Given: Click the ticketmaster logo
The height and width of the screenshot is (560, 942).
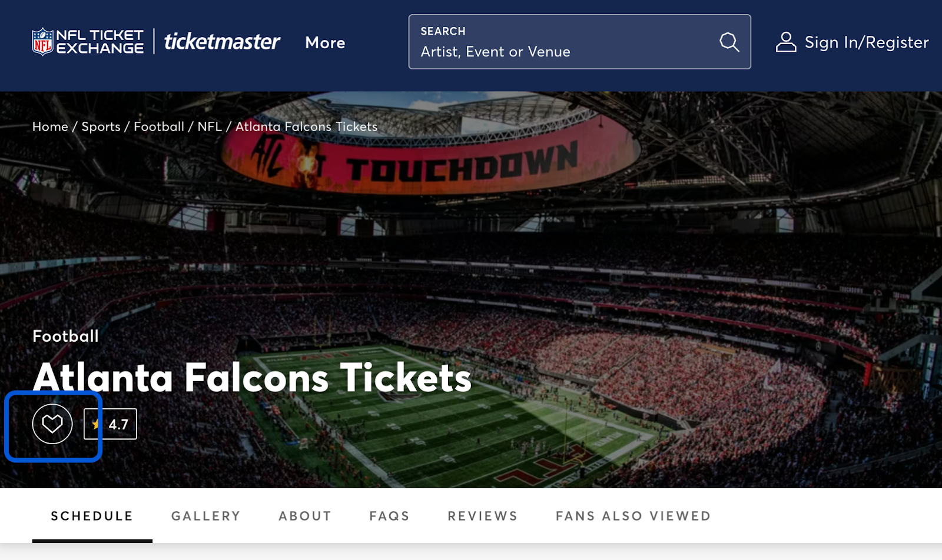Looking at the screenshot, I should [x=222, y=42].
